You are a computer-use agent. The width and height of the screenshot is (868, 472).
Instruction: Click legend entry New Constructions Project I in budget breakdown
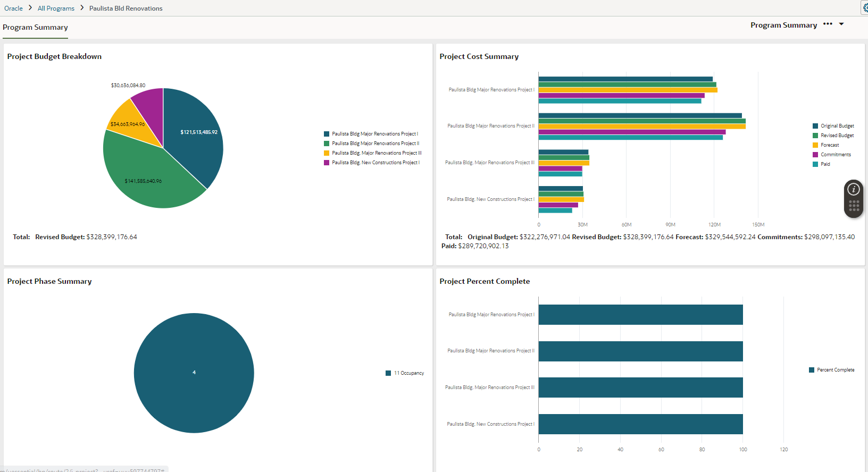372,163
